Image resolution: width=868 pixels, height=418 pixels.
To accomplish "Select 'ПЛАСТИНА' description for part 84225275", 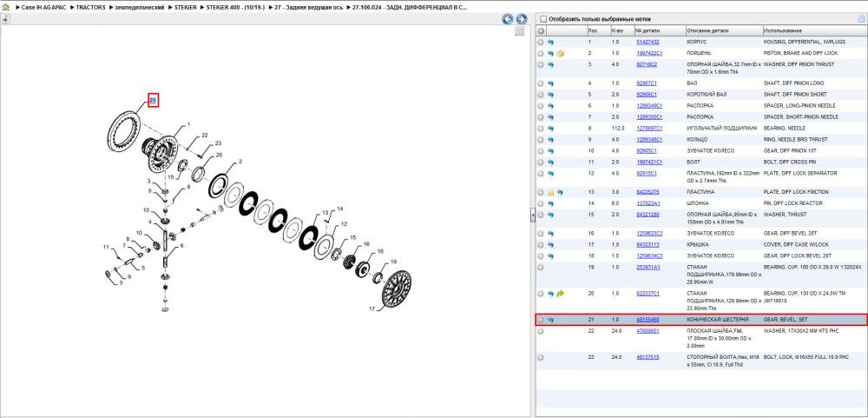I will pyautogui.click(x=699, y=192).
